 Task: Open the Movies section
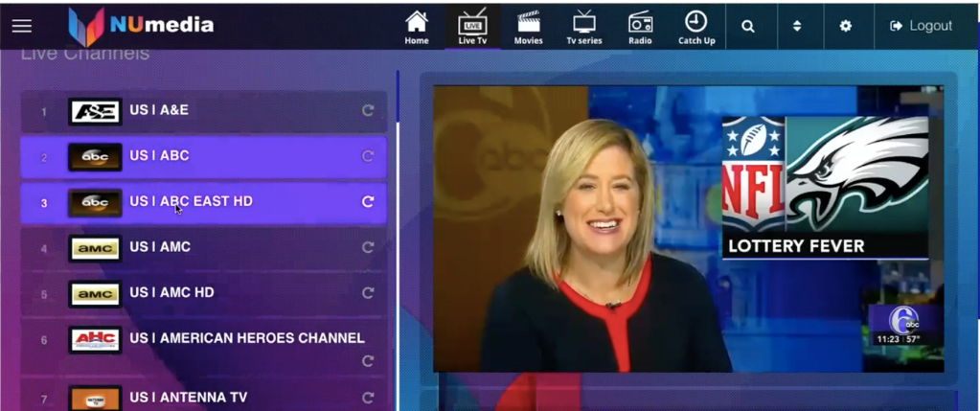pyautogui.click(x=528, y=28)
